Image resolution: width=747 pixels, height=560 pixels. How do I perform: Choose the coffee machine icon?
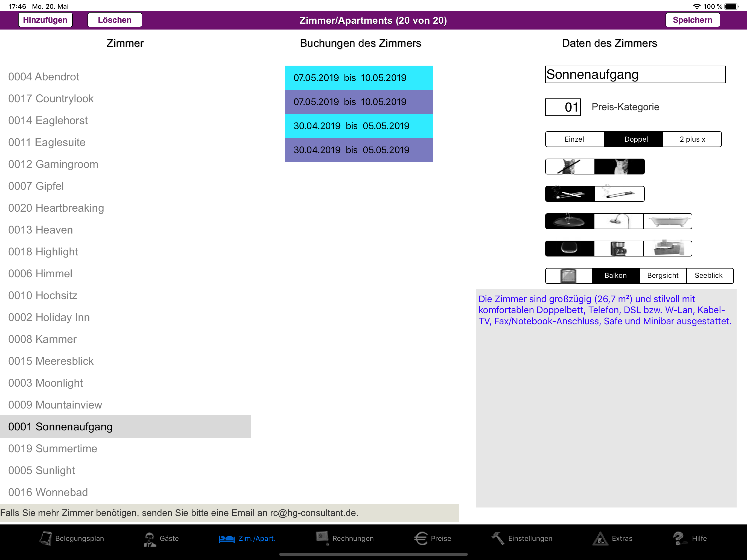tap(619, 249)
